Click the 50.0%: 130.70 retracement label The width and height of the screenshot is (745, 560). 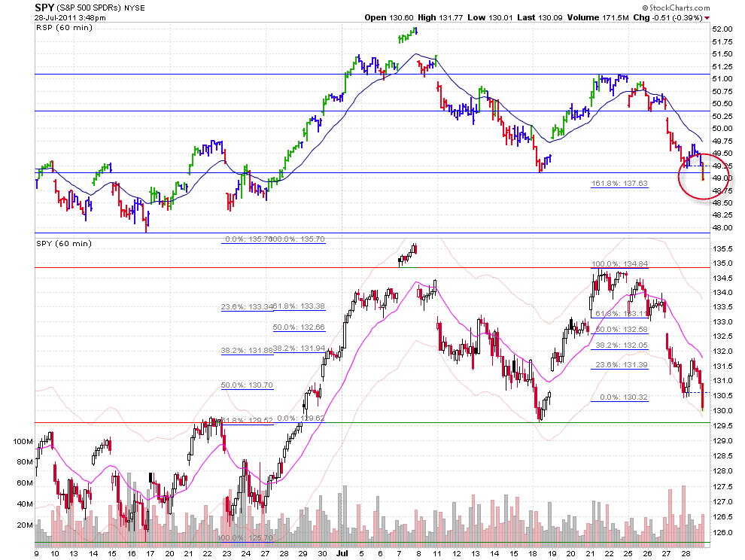[x=247, y=385]
